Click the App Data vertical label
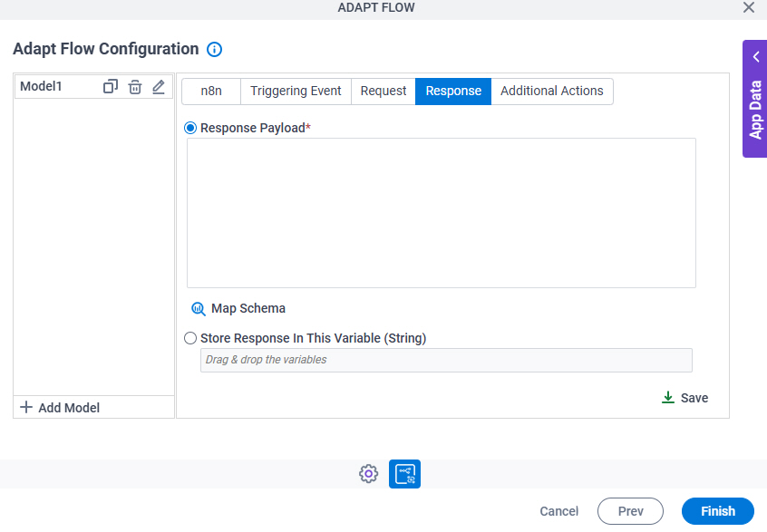The width and height of the screenshot is (767, 532). coord(756,110)
